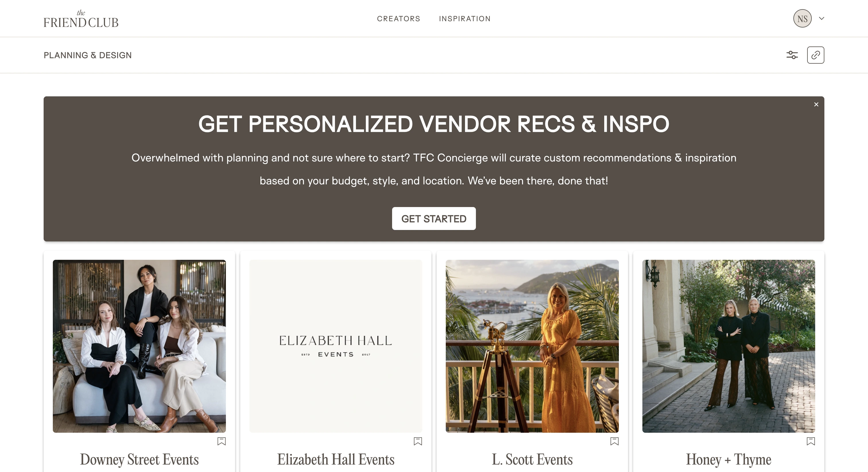
Task: Select the Planning & Design heading
Action: pos(88,55)
